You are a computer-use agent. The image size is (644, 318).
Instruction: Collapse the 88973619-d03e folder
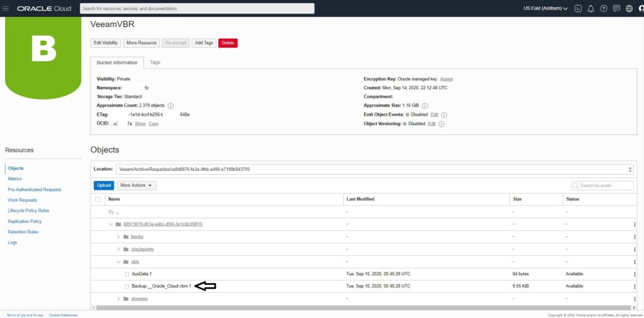(x=111, y=224)
